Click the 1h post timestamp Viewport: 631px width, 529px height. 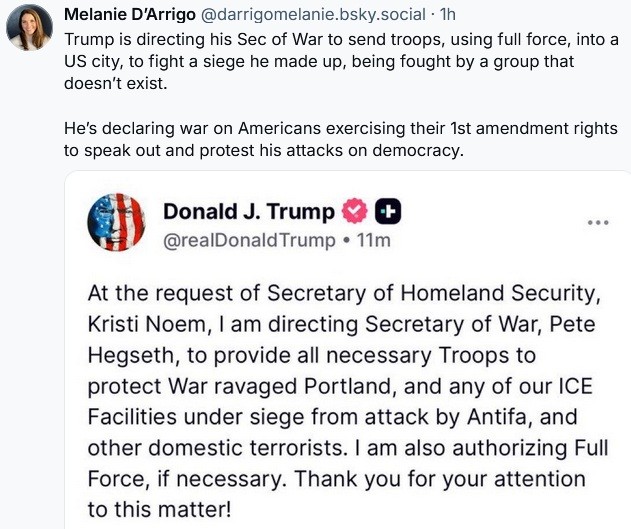pos(449,14)
